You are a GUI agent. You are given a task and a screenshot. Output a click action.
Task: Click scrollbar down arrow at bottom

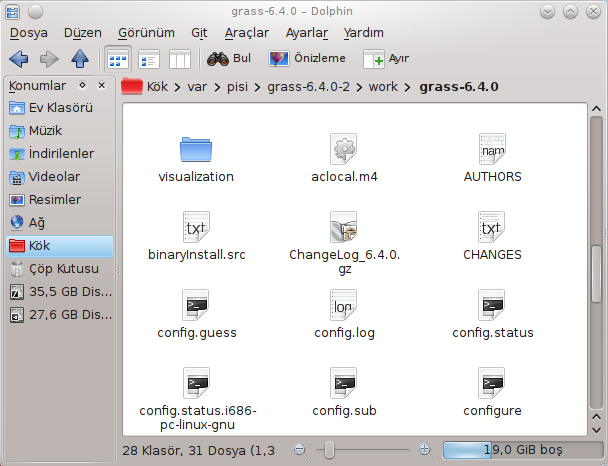click(596, 430)
